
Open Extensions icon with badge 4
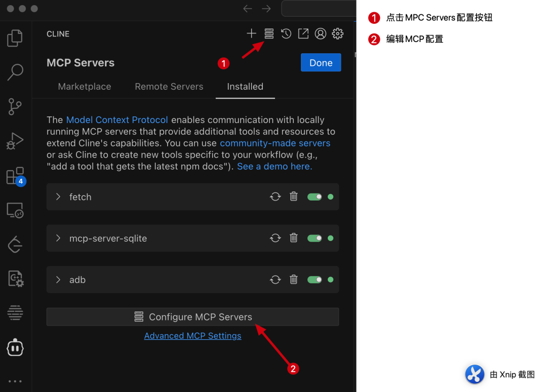tap(16, 176)
